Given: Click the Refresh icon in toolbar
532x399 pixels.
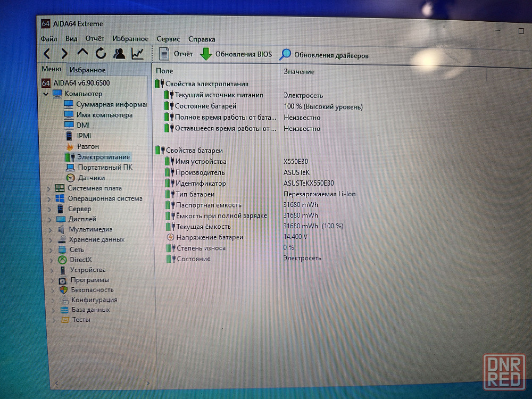Looking at the screenshot, I should click(x=101, y=53).
